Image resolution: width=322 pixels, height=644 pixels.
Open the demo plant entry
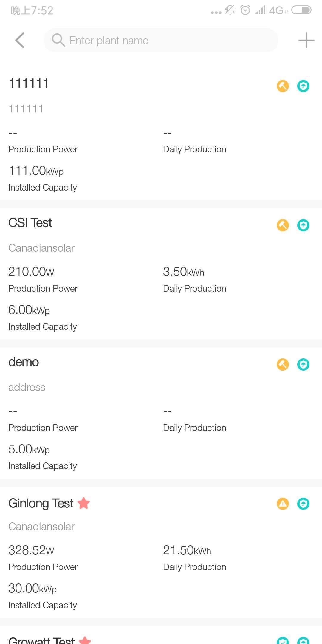[161, 413]
